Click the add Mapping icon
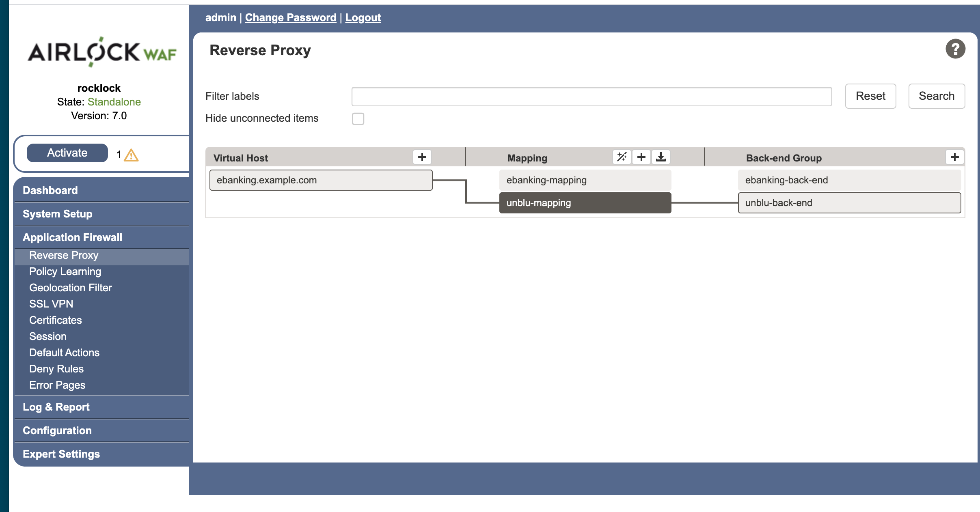 [x=642, y=157]
